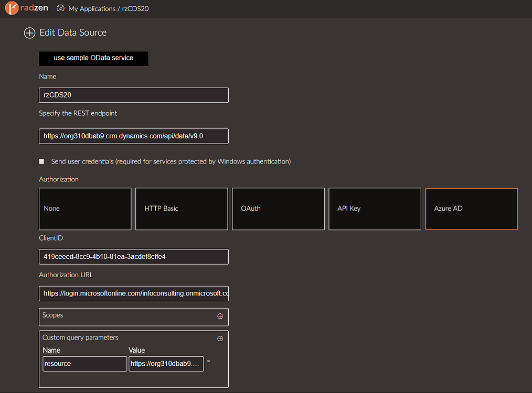Add a custom query parameter via its plus icon
This screenshot has width=532, height=393.
220,338
